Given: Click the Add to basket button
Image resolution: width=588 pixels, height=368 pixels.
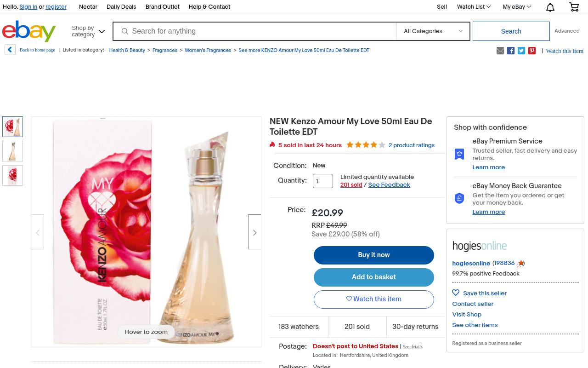Looking at the screenshot, I should [374, 277].
